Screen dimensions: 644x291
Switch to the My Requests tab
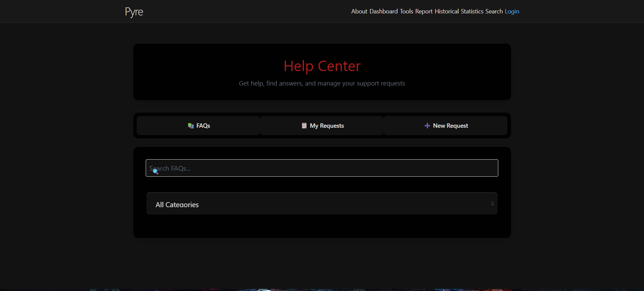tap(322, 126)
